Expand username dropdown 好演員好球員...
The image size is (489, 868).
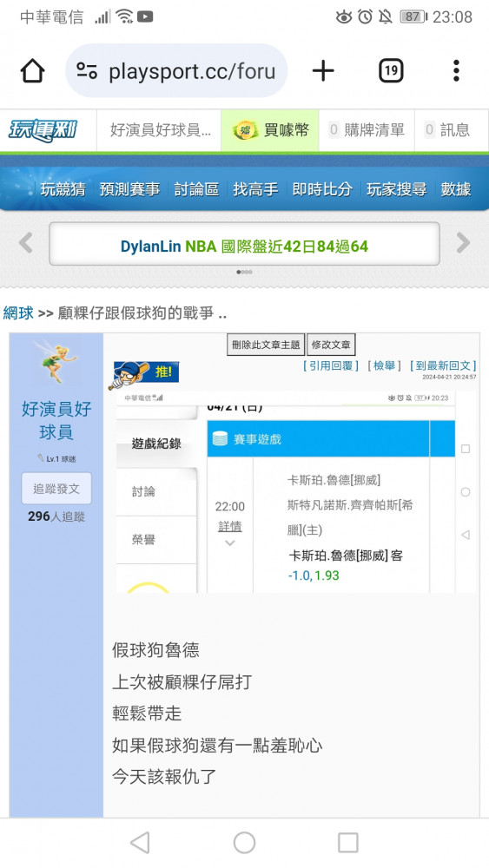pos(159,131)
